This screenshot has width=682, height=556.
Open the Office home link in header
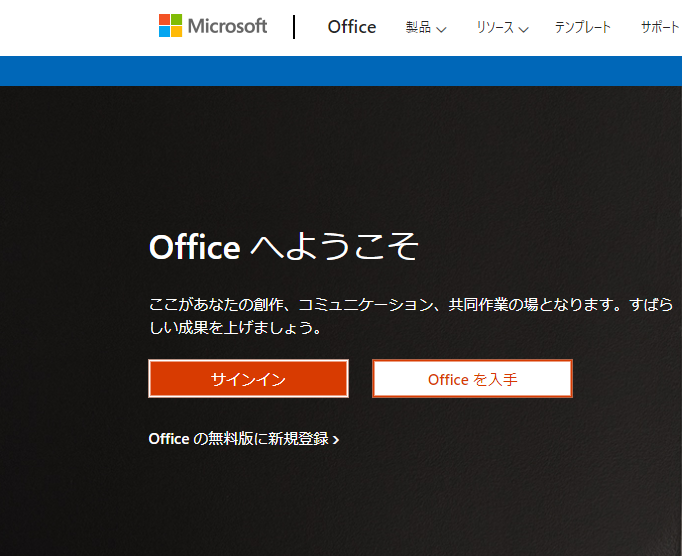(352, 27)
